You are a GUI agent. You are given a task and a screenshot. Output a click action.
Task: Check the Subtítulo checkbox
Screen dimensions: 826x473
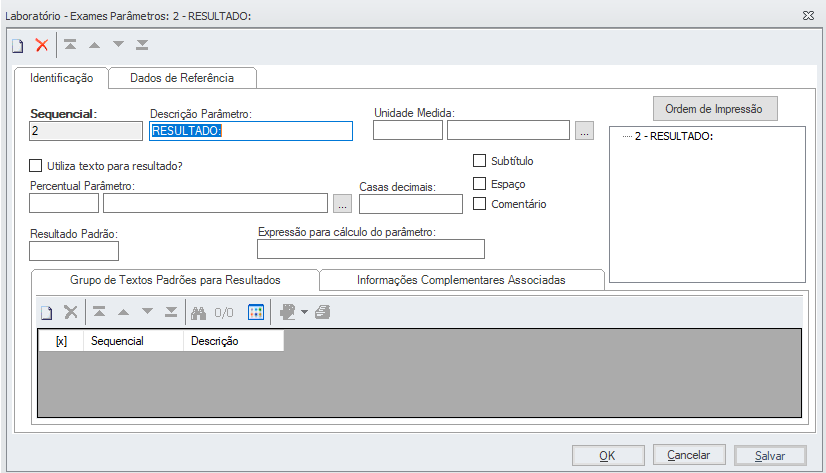coord(479,160)
